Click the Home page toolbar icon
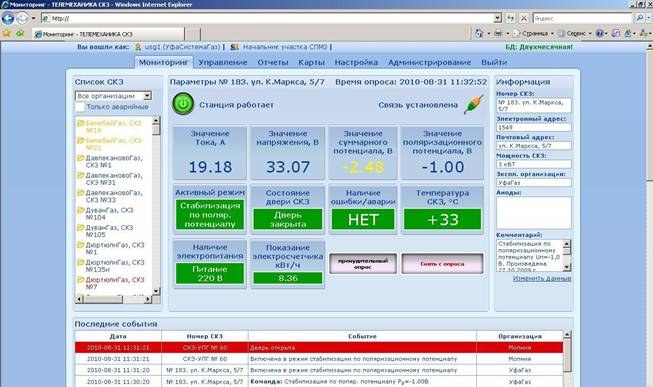 point(479,33)
